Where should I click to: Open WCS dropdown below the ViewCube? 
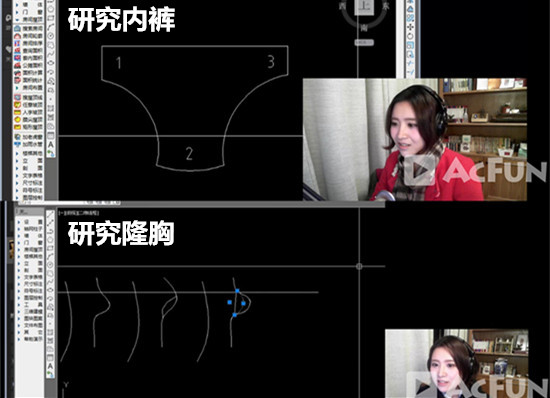(364, 42)
